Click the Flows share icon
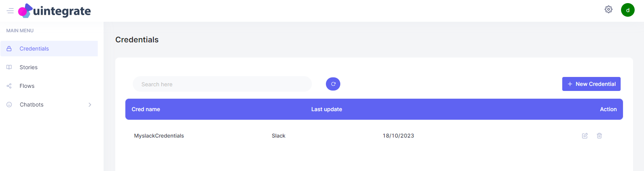The width and height of the screenshot is (644, 171). (x=9, y=86)
